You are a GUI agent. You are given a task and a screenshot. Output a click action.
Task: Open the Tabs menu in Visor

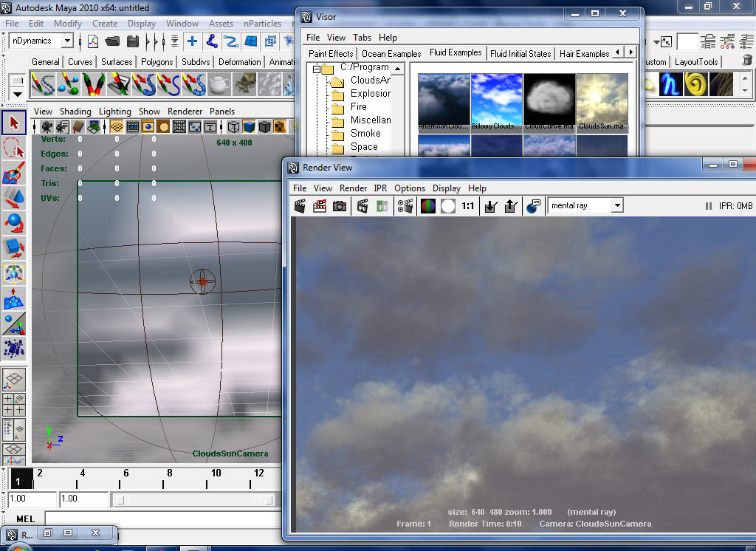(x=362, y=38)
